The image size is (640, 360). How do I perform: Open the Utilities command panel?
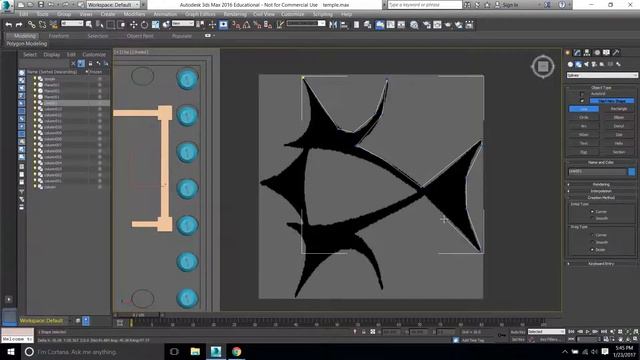(x=616, y=53)
